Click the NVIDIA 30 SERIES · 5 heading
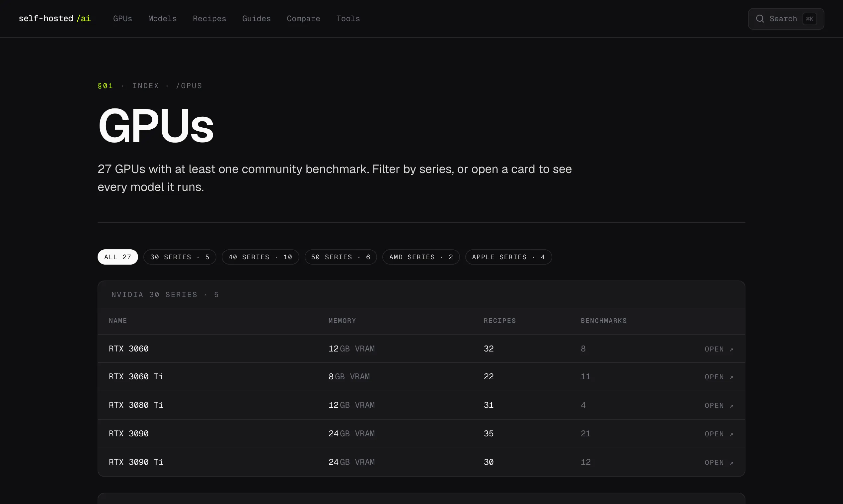The height and width of the screenshot is (504, 843). tap(165, 295)
